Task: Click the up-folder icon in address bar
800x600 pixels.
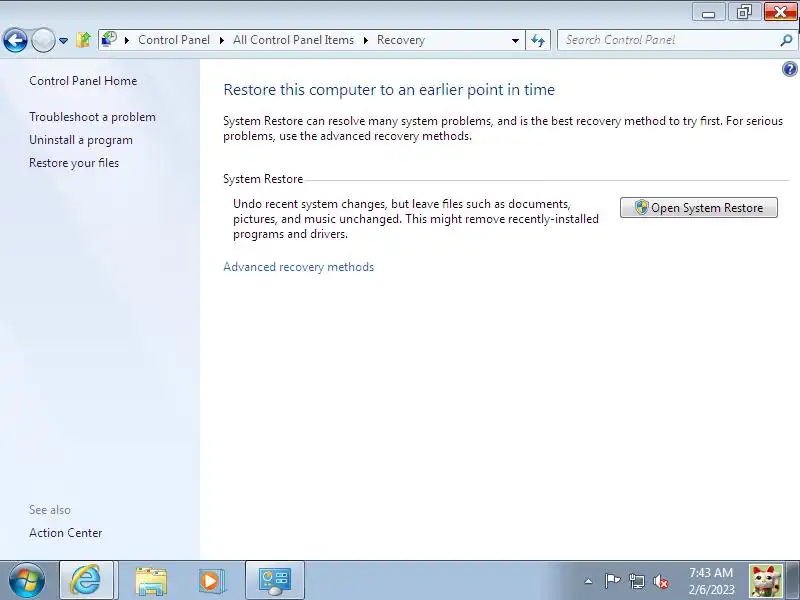Action: [x=83, y=40]
